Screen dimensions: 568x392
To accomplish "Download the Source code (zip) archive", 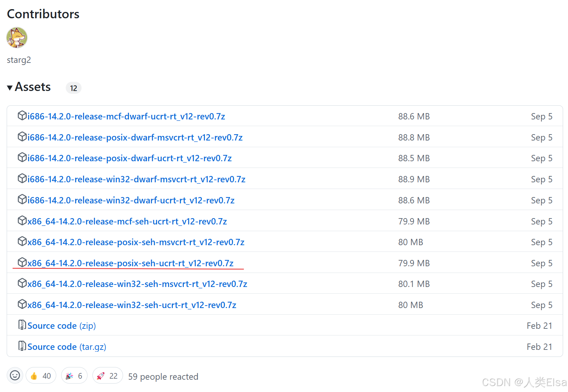I will pos(52,325).
